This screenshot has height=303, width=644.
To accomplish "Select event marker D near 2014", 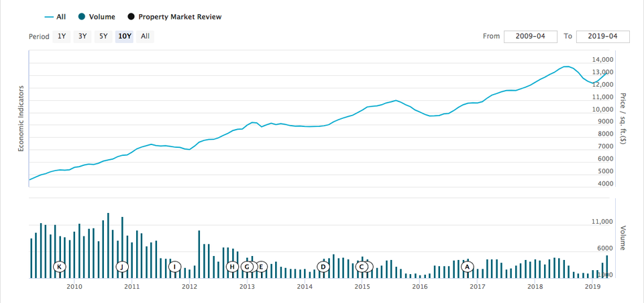I will click(323, 267).
